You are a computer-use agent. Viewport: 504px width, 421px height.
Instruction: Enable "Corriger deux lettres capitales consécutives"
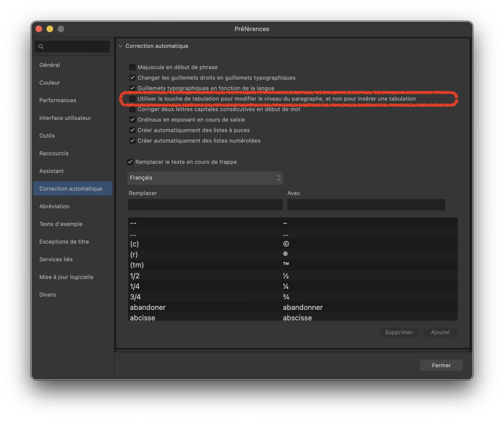[132, 109]
